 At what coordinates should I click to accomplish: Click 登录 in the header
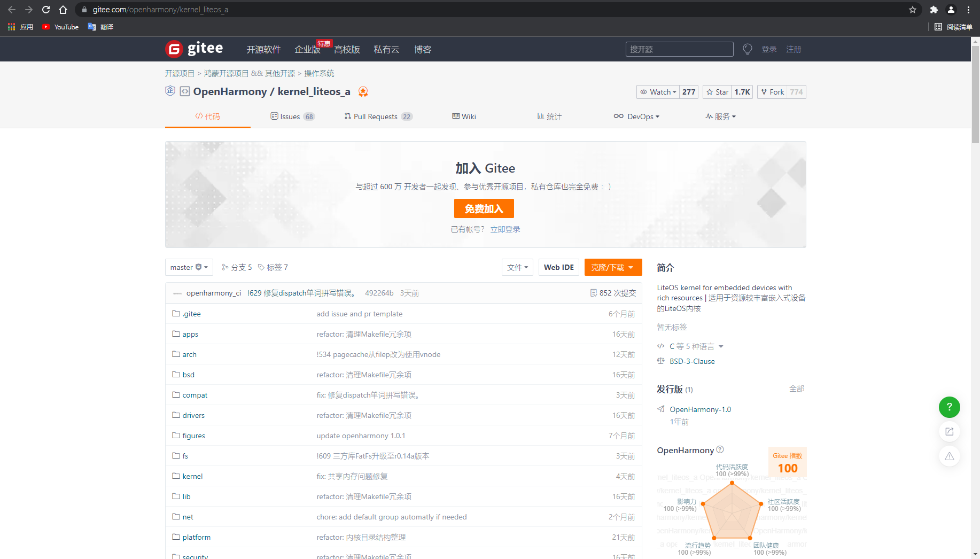pos(769,49)
